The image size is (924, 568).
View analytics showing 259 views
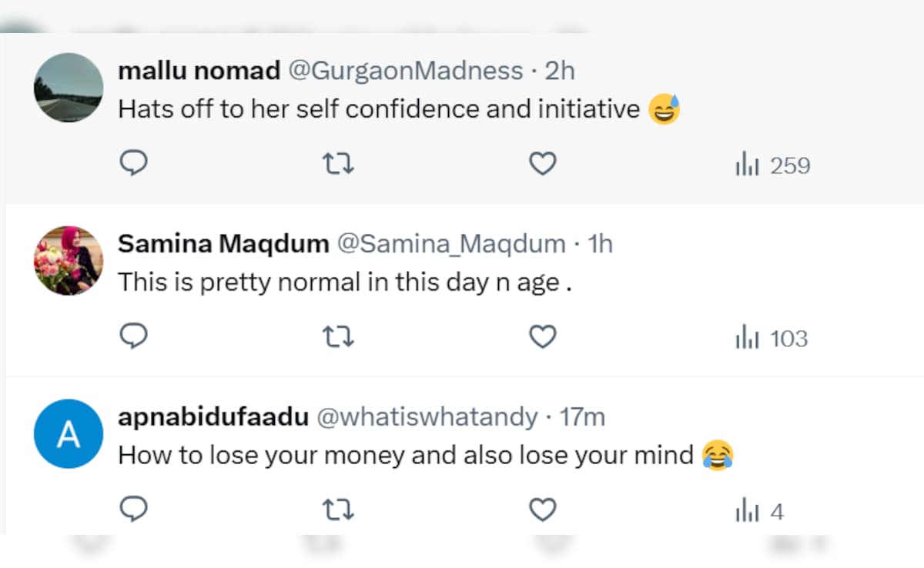coord(772,165)
